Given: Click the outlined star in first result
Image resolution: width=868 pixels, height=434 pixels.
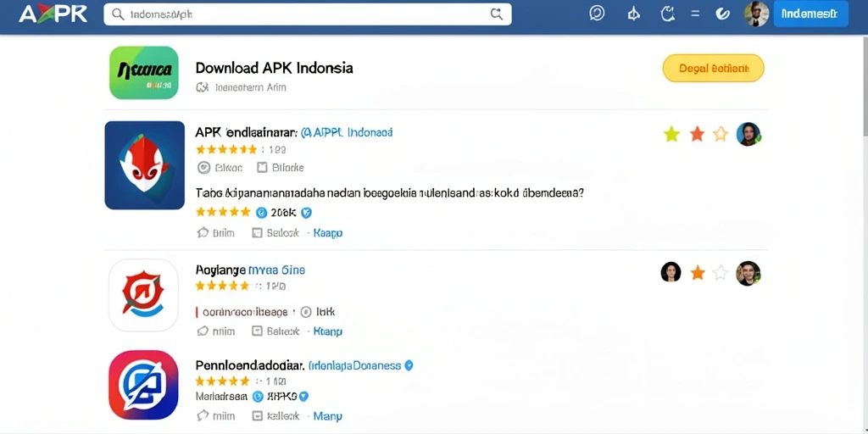Looking at the screenshot, I should [721, 134].
